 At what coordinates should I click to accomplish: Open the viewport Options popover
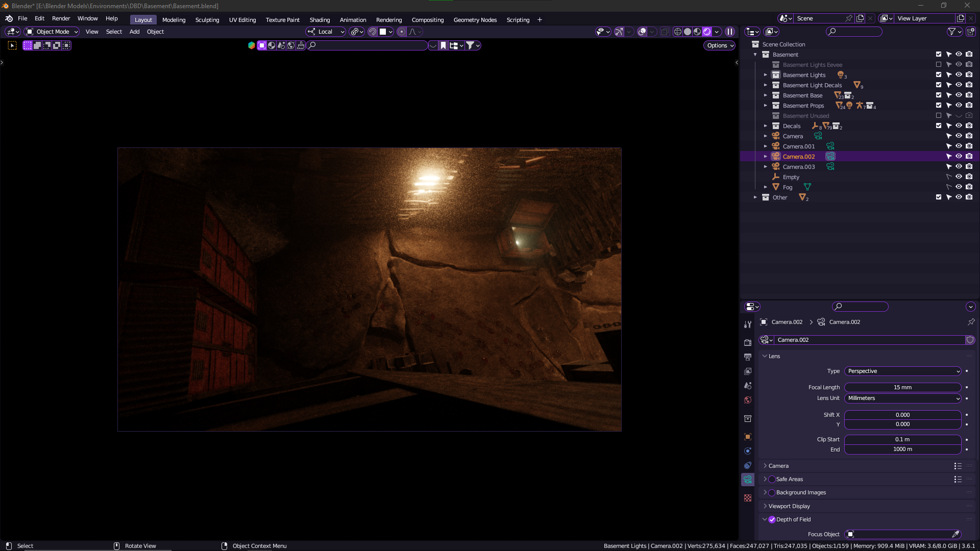tap(720, 45)
